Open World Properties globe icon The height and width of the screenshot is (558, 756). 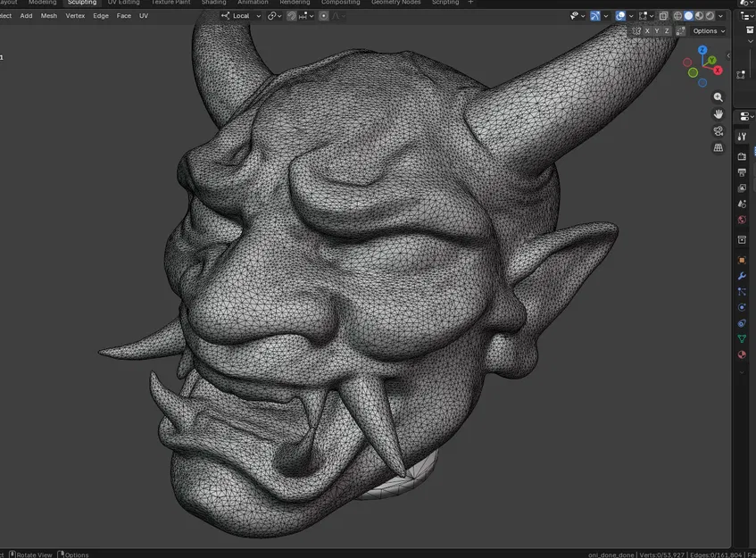pos(742,221)
